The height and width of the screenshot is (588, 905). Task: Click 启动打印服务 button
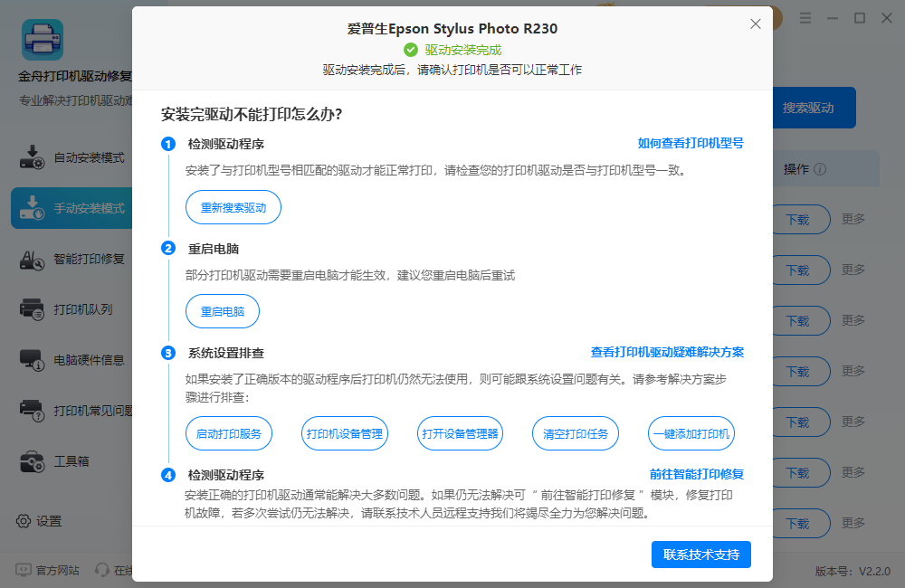[229, 433]
